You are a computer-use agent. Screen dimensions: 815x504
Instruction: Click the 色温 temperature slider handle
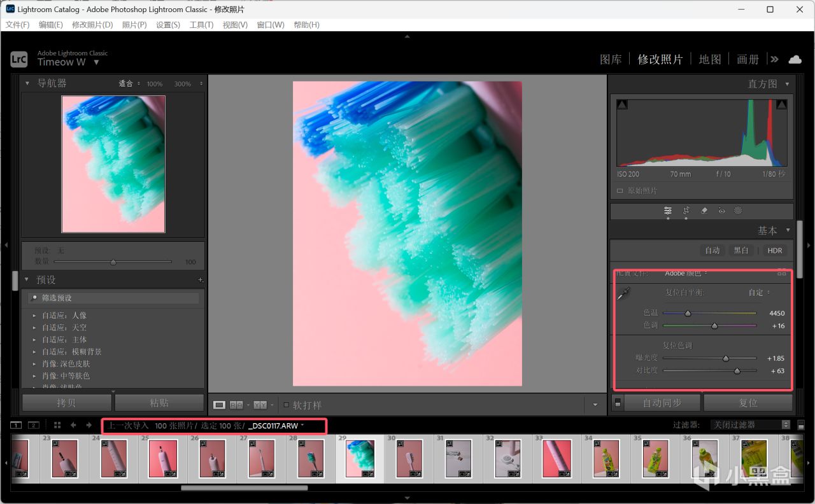[688, 313]
